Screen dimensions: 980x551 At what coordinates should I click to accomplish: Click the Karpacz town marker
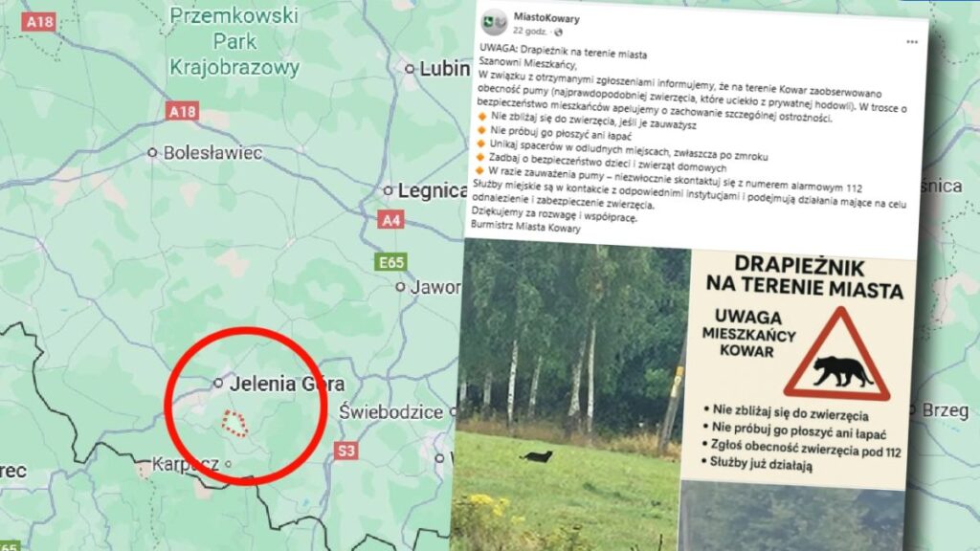228,464
